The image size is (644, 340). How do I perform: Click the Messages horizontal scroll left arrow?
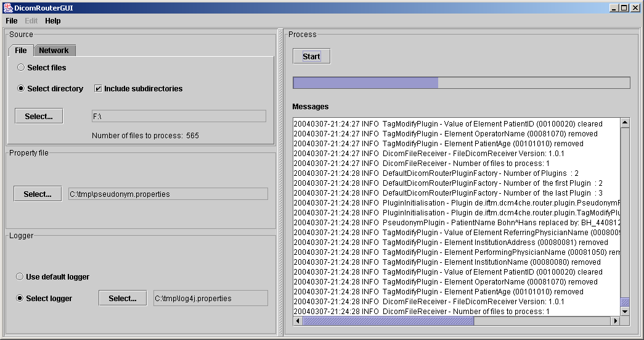[298, 321]
